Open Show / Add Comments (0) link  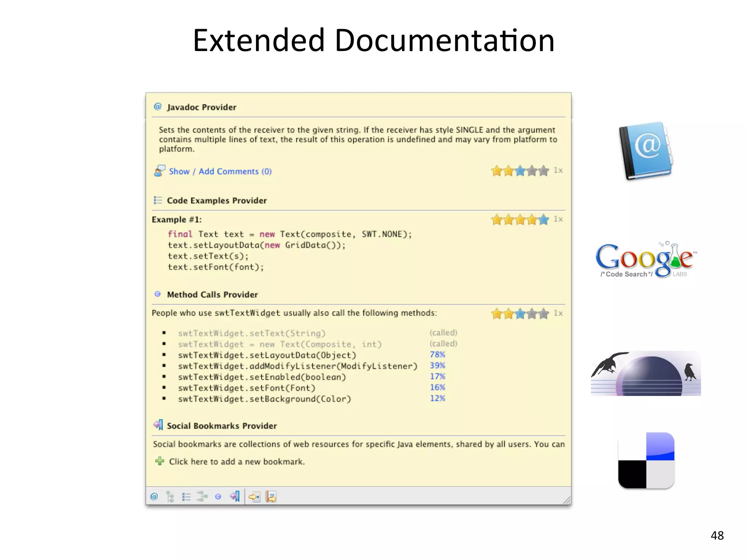[x=220, y=171]
